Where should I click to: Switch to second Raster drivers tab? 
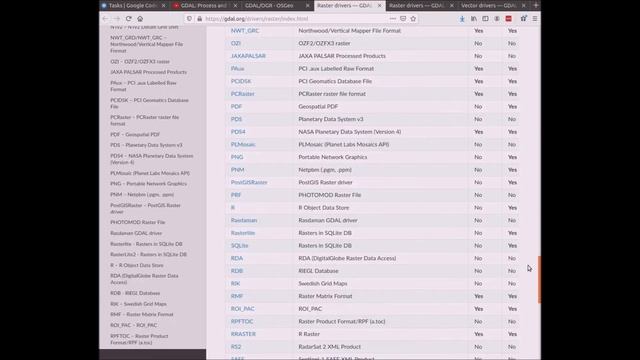417,6
